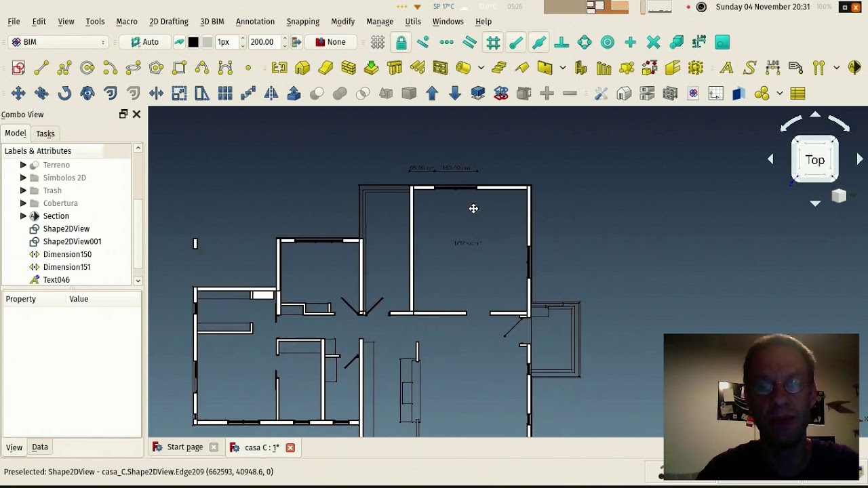Select the Circle drawing tool
The width and height of the screenshot is (868, 488).
87,68
